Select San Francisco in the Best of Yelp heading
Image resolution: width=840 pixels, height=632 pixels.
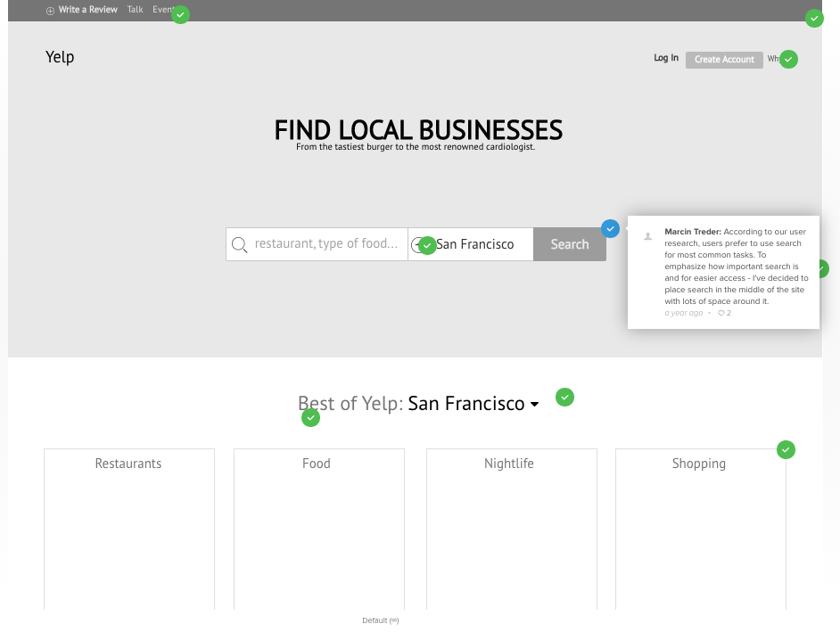point(466,403)
